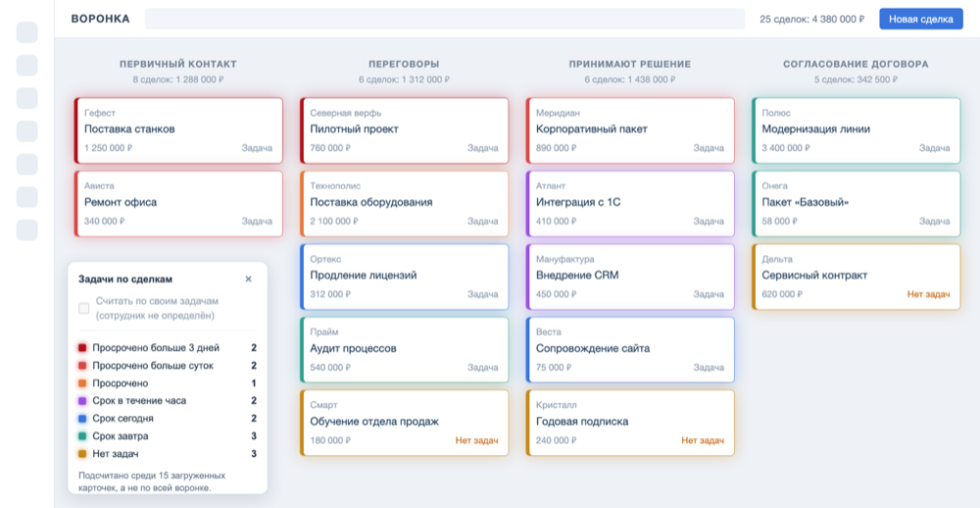Click the «540 000 ₽» amount on Прайм card

click(330, 368)
